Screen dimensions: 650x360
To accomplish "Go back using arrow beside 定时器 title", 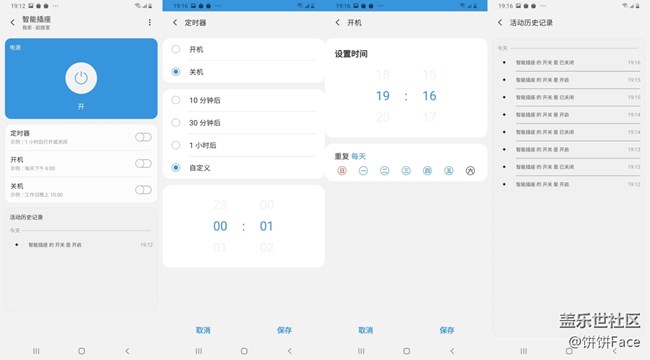I will [175, 22].
